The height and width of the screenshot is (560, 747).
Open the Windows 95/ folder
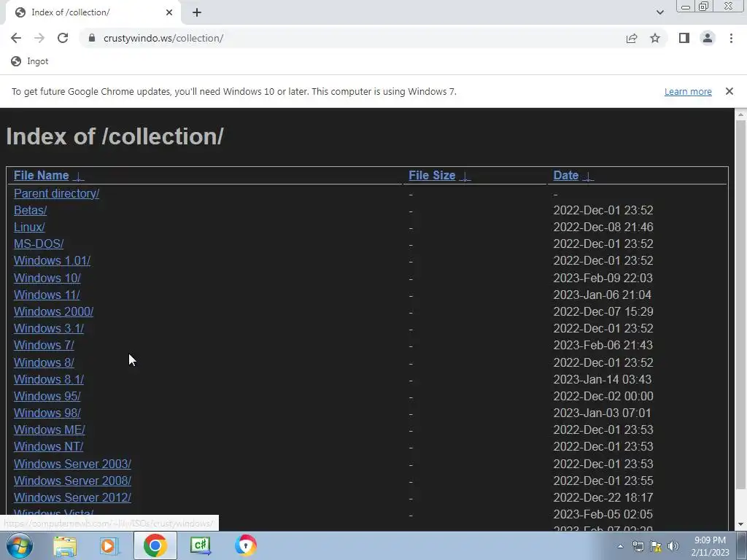coord(47,396)
